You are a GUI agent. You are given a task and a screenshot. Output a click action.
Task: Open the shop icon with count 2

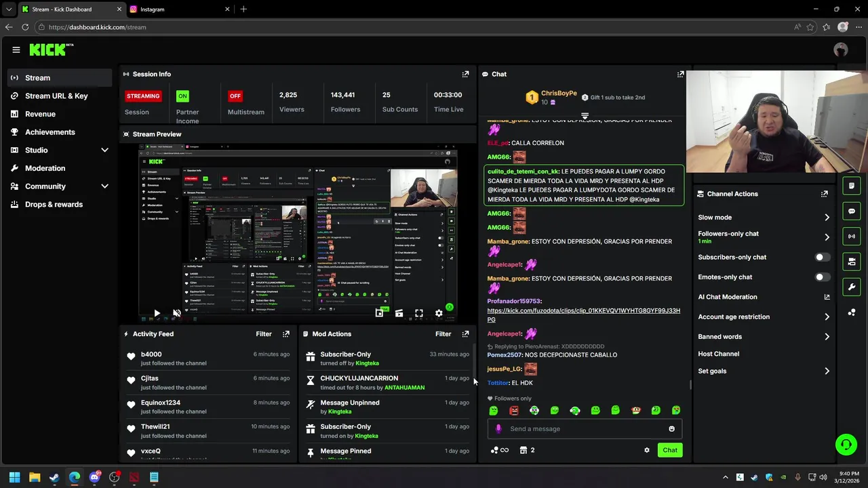(x=527, y=450)
